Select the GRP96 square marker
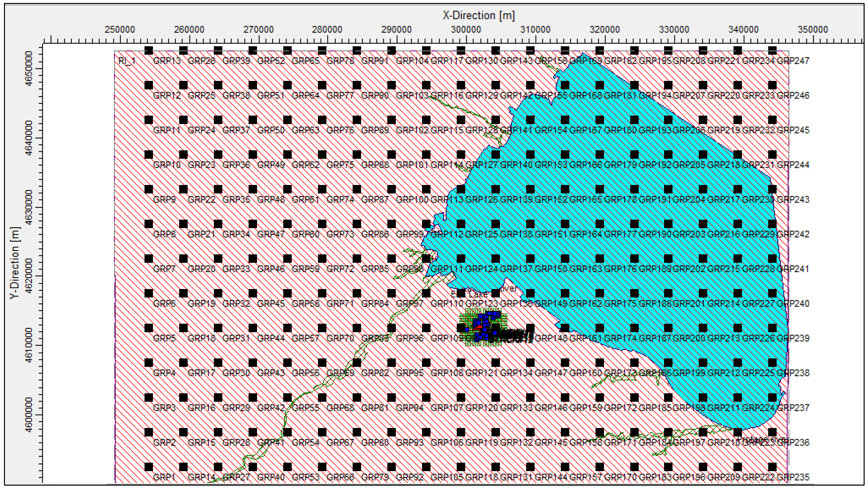Screen dimensions: 868x490 coord(392,328)
